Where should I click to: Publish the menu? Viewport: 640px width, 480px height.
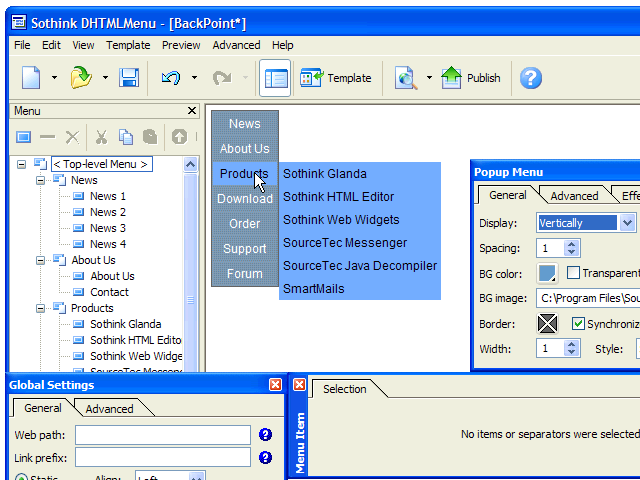click(471, 78)
